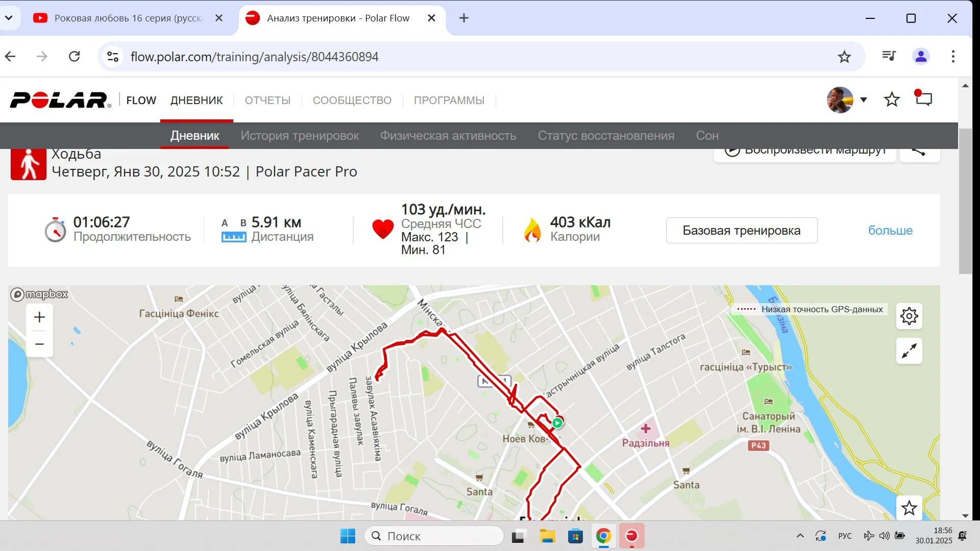Zoom out the map with minus button
Screen dimensions: 980x551
pyautogui.click(x=39, y=344)
